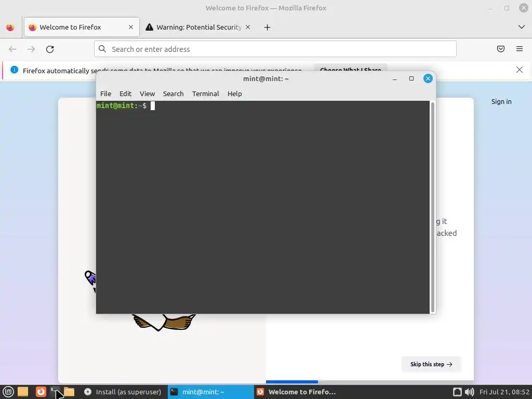Click the Search or enter address field
532x399 pixels.
275,49
